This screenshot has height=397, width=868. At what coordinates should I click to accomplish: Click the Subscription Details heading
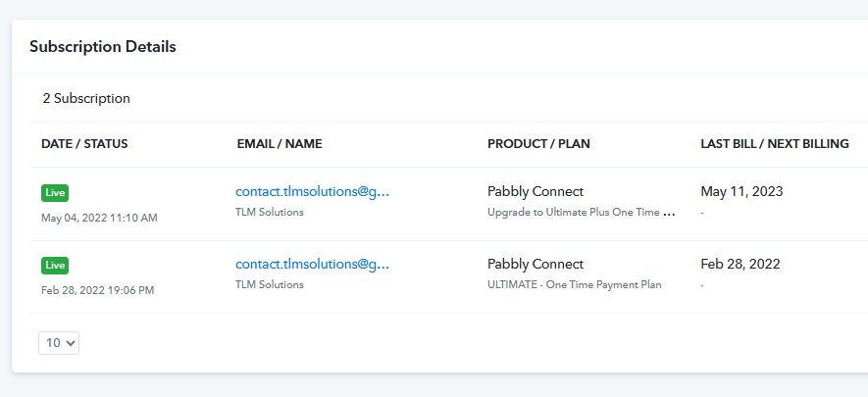[x=103, y=47]
